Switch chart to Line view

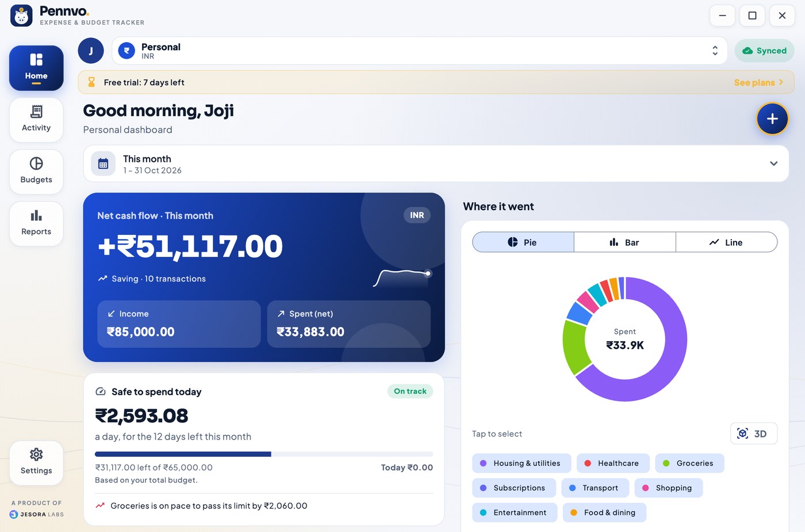click(x=726, y=242)
